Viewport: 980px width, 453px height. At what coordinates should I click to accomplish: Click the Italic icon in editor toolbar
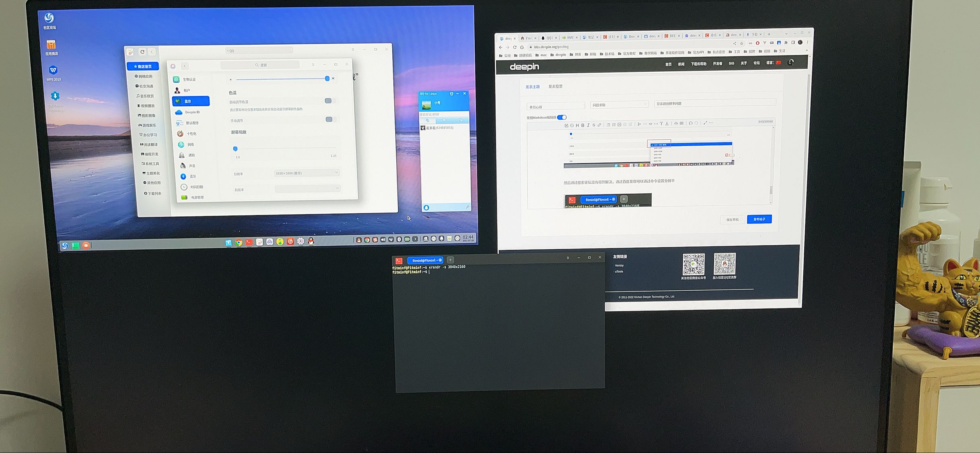588,125
